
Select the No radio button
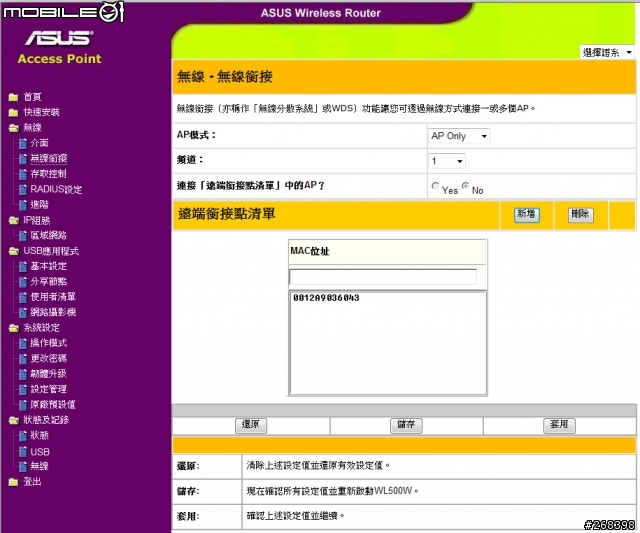465,186
